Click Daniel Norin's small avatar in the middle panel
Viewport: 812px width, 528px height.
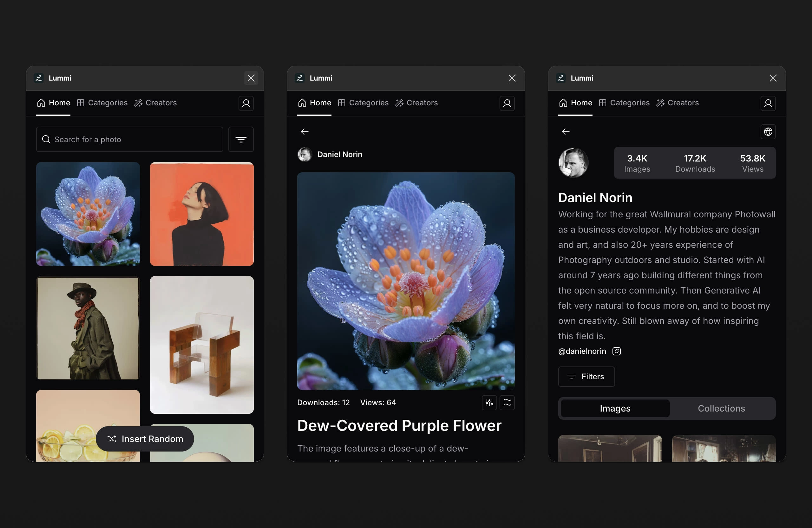coord(305,155)
